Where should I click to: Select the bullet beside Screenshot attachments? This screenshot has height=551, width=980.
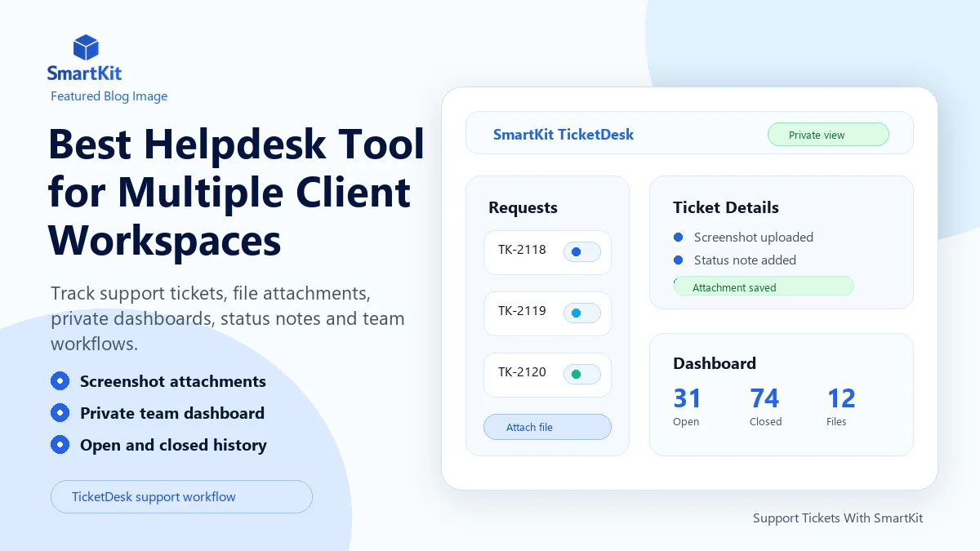60,381
